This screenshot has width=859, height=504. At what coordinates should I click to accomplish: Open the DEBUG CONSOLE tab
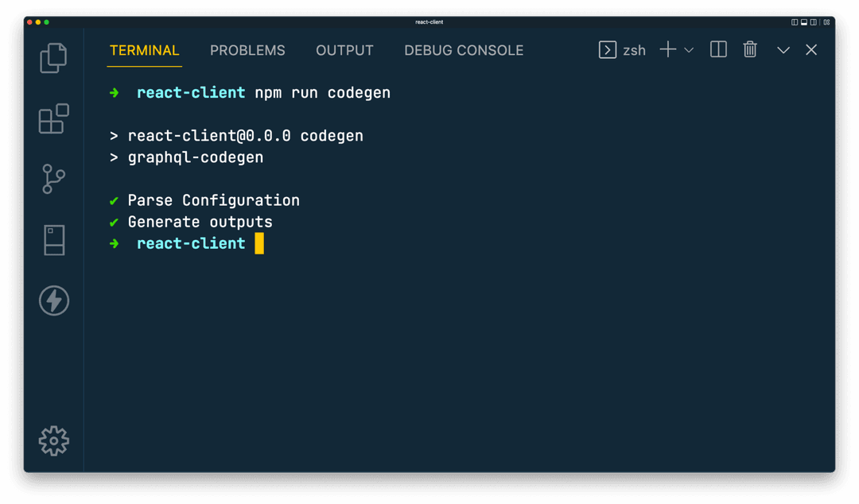point(464,50)
